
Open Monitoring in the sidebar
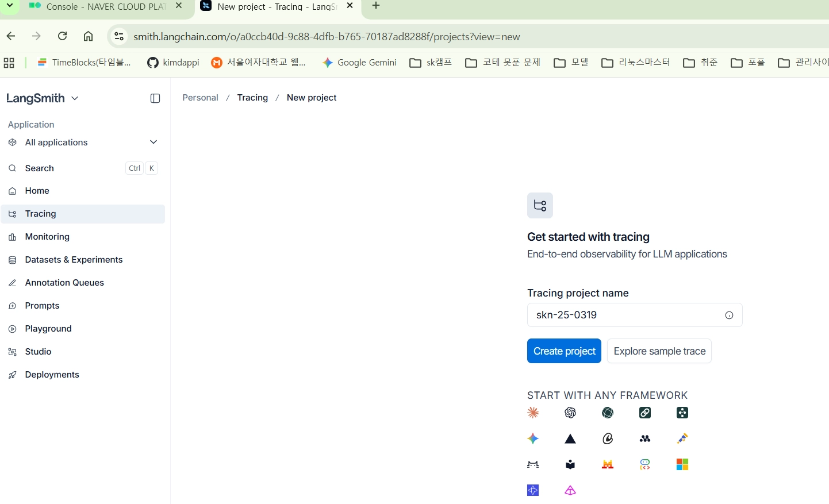pos(83,237)
